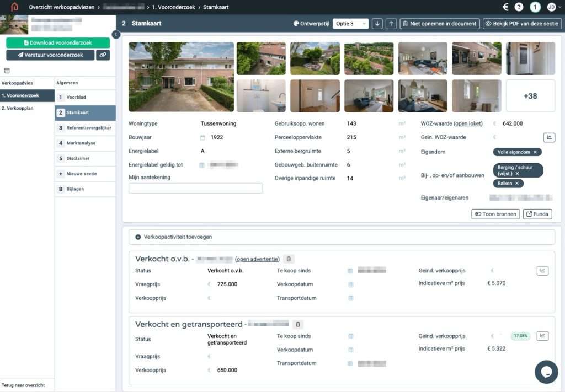Open the JD user account menu

tap(553, 7)
